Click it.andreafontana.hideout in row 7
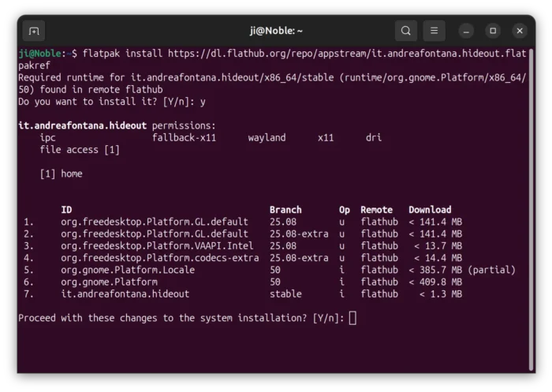 125,294
